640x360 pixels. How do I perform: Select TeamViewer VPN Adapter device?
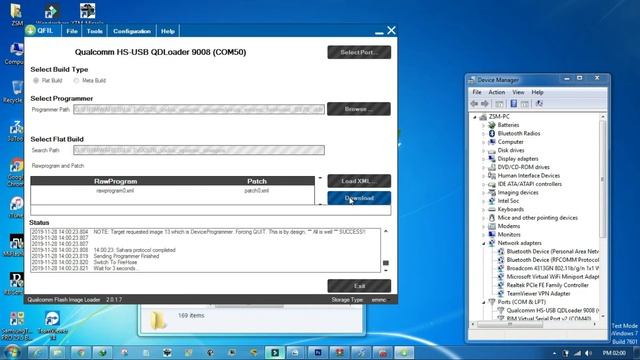pos(538,293)
